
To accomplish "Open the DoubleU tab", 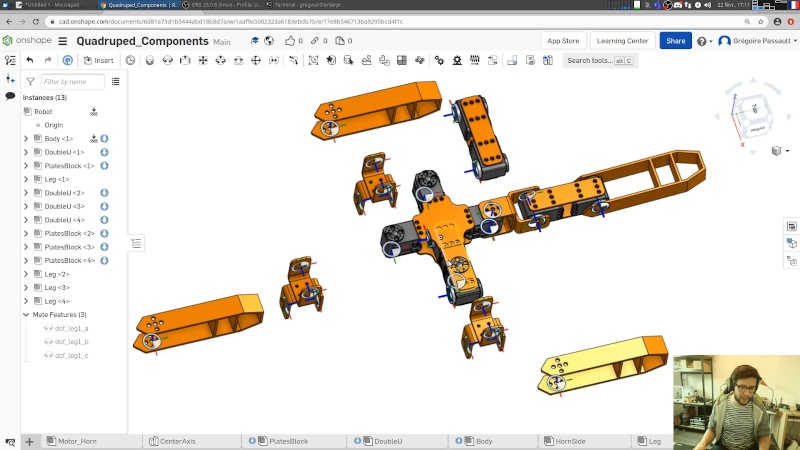I will [387, 441].
